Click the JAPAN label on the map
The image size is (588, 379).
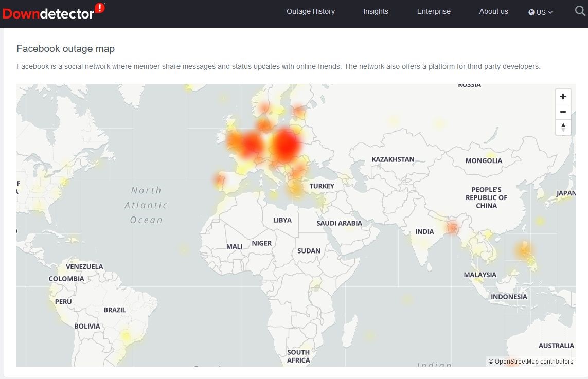[x=566, y=193]
